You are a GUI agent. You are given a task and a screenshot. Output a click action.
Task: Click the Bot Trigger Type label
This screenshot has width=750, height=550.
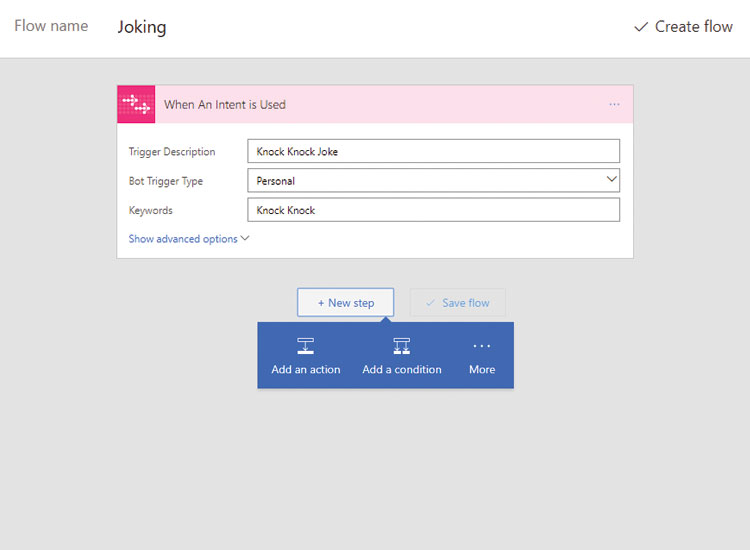point(165,181)
